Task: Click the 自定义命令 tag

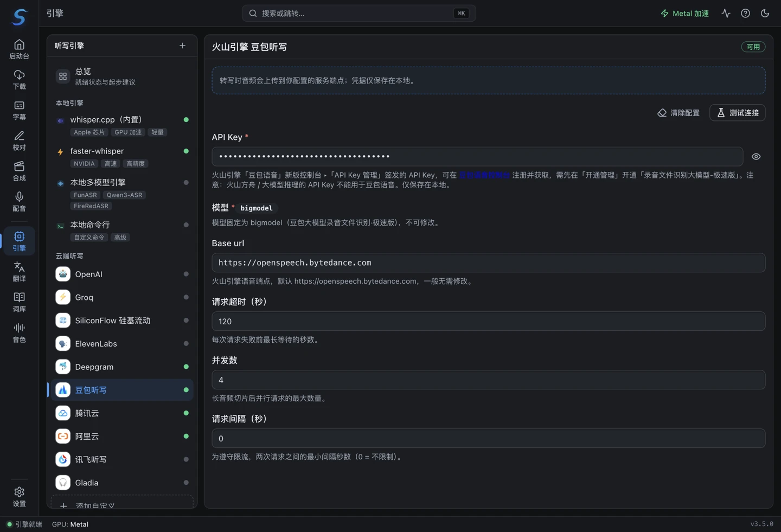Action: click(x=89, y=238)
